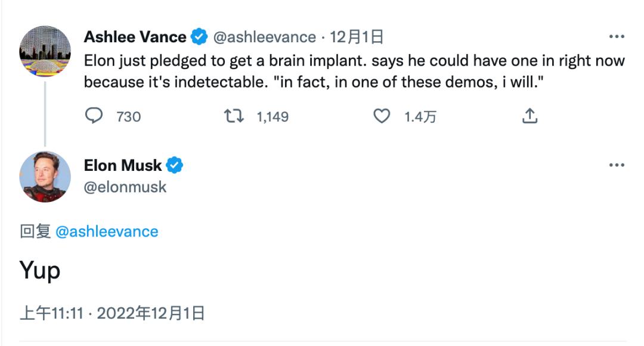Click the 1,149 retweet count

point(273,117)
